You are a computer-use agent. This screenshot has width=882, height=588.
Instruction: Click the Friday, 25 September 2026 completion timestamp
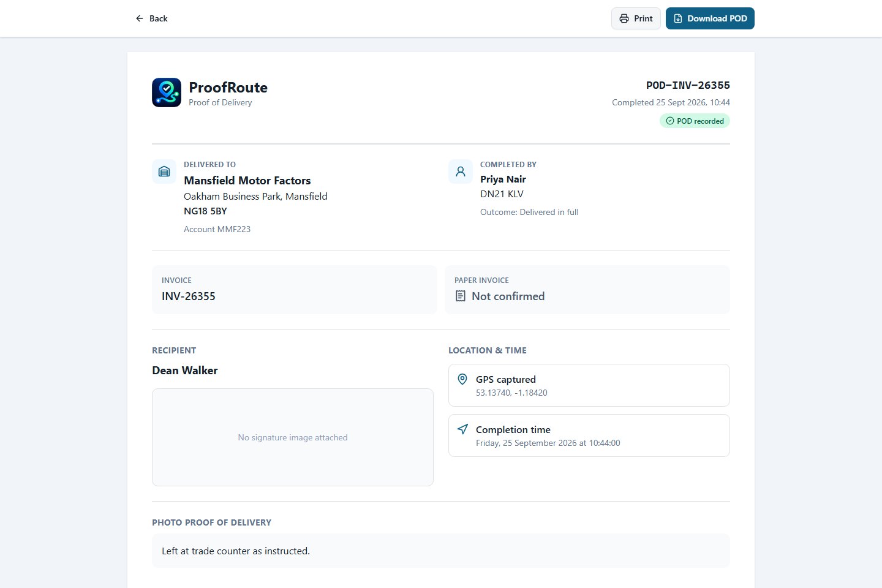click(548, 443)
